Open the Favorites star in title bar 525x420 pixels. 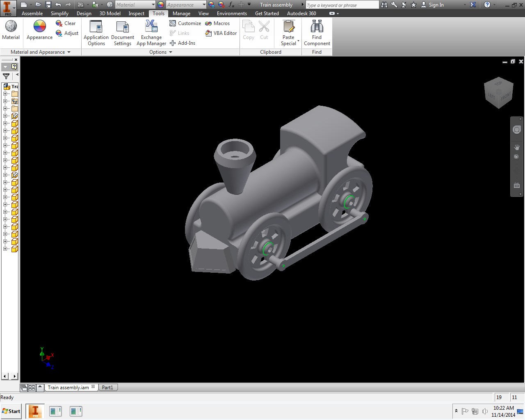pyautogui.click(x=413, y=5)
